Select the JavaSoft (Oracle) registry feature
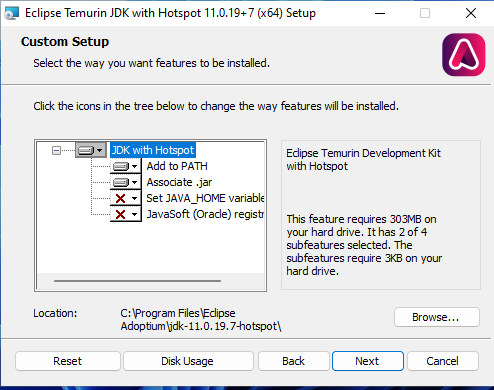 coord(205,214)
